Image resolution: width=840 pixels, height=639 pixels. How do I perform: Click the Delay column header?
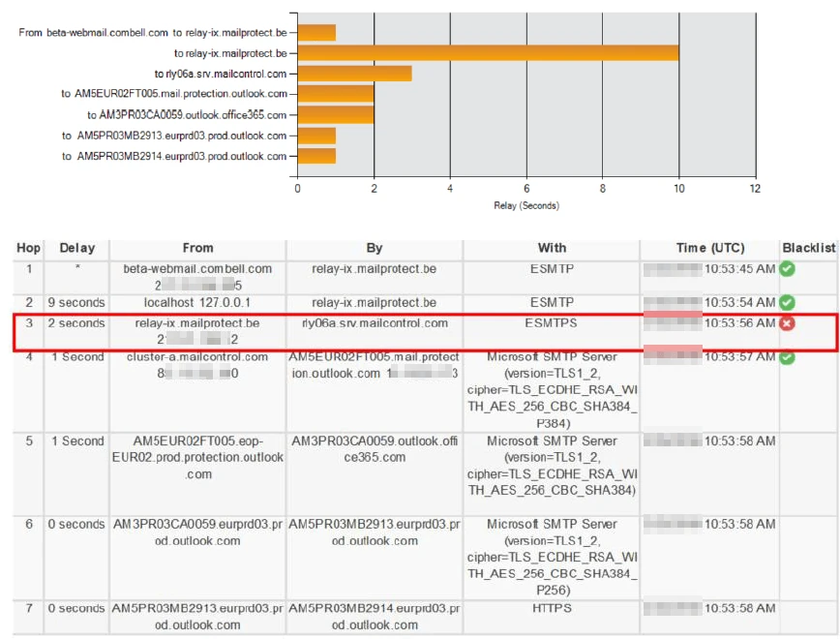pos(77,248)
